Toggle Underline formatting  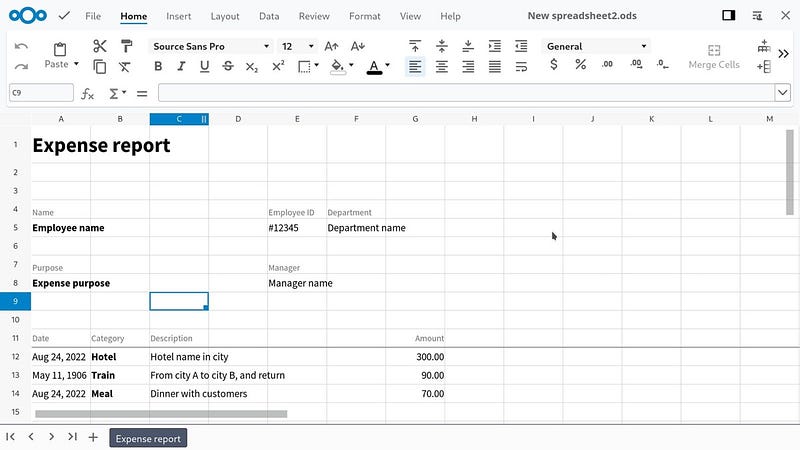click(x=205, y=66)
